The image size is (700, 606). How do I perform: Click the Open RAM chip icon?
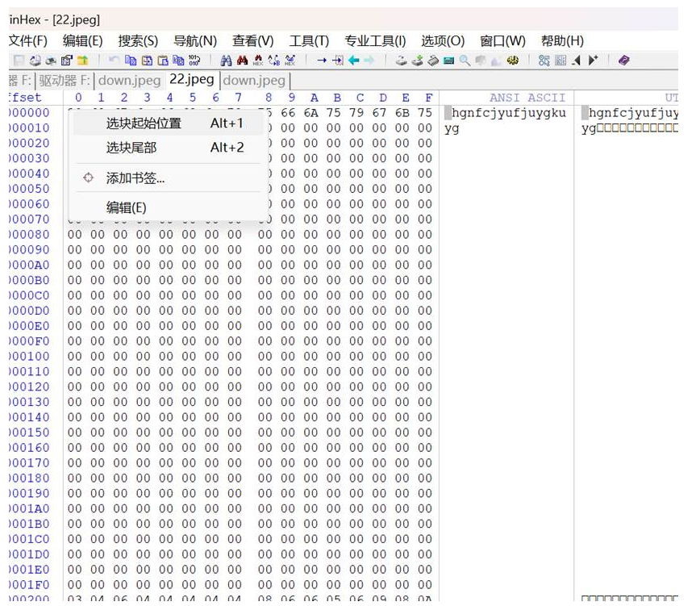pos(433,61)
